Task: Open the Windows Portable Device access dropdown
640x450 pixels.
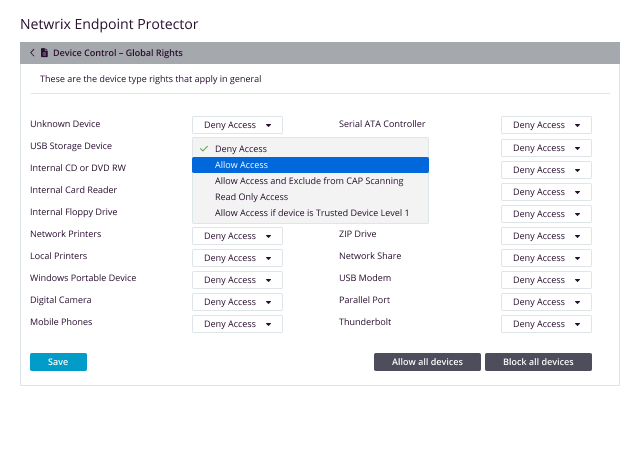Action: [237, 280]
